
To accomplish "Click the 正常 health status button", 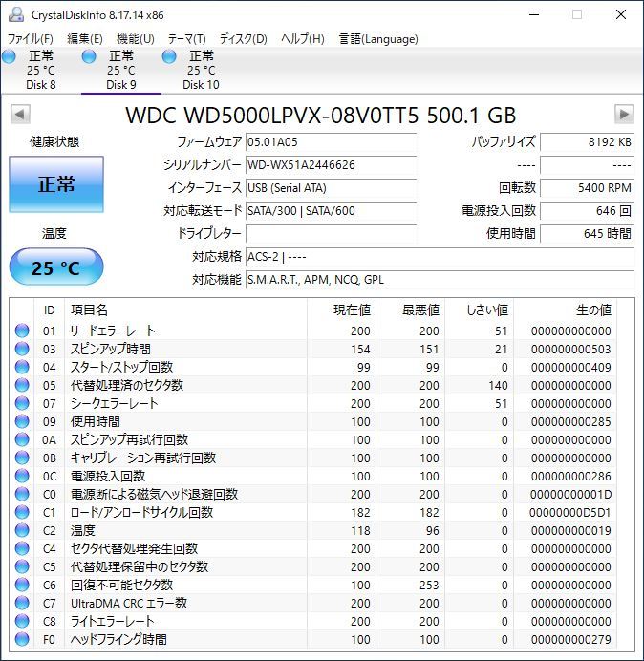I will coord(56,184).
